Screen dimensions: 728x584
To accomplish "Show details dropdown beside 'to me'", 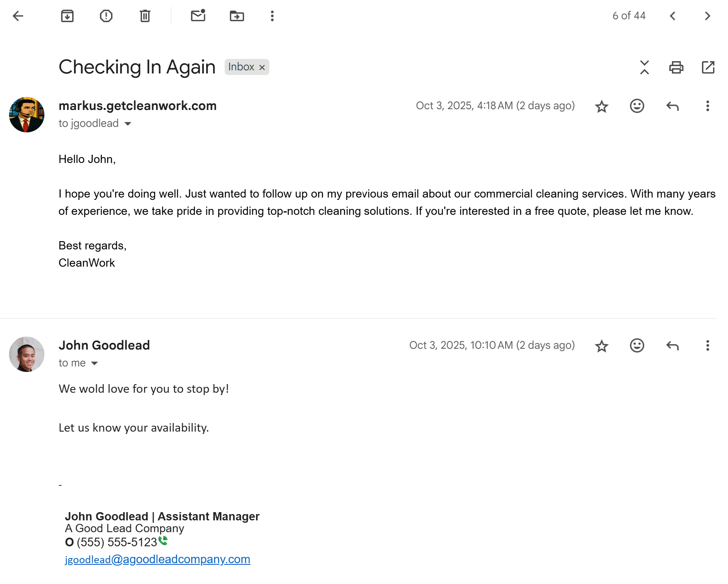I will (94, 363).
